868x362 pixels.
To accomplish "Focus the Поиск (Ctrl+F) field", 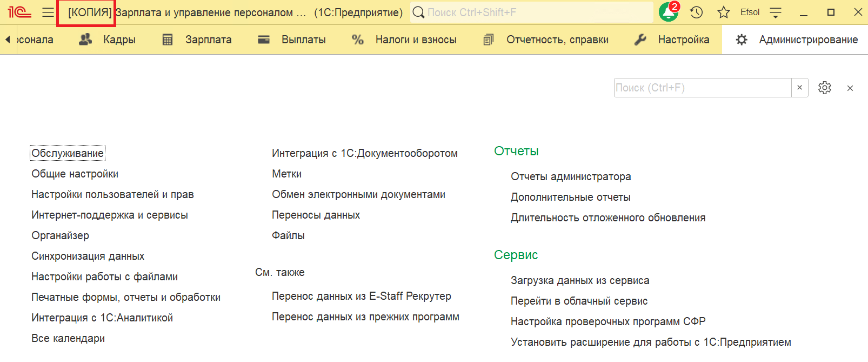I will click(x=703, y=88).
